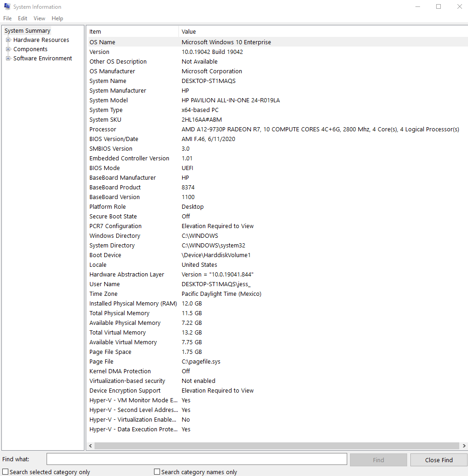
Task: Select the Secure Boot State item
Action: pyautogui.click(x=113, y=217)
